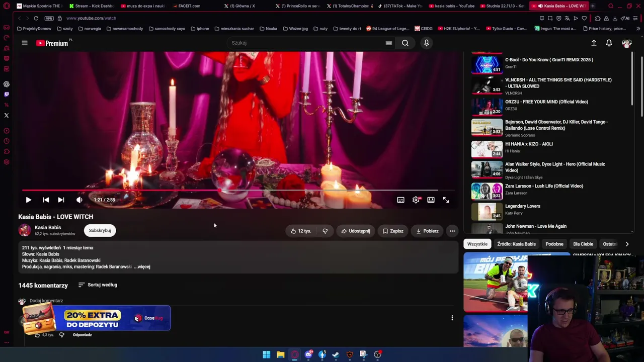Select the Podobne filter chip
644x362 pixels.
(554, 244)
